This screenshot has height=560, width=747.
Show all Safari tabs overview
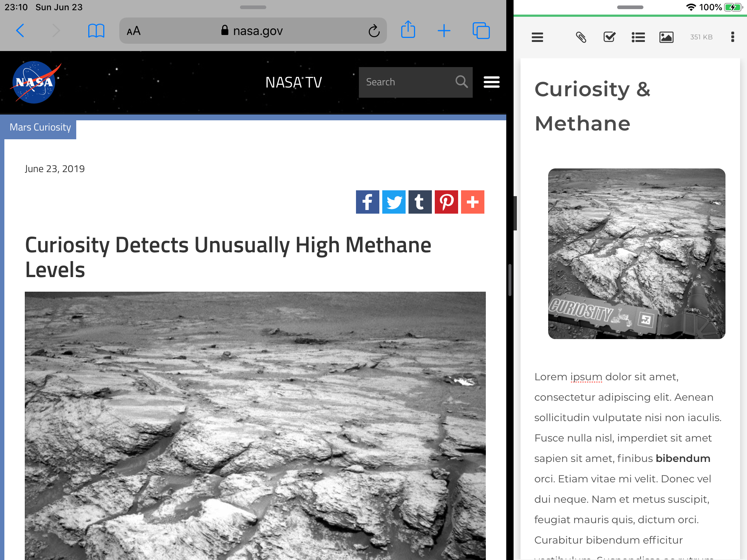click(x=481, y=31)
